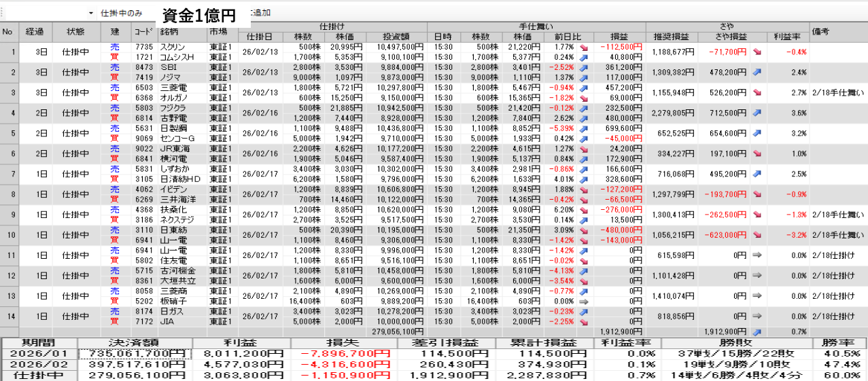Click the 追加 button in the toolbar
This screenshot has width=868, height=381.
pyautogui.click(x=261, y=13)
